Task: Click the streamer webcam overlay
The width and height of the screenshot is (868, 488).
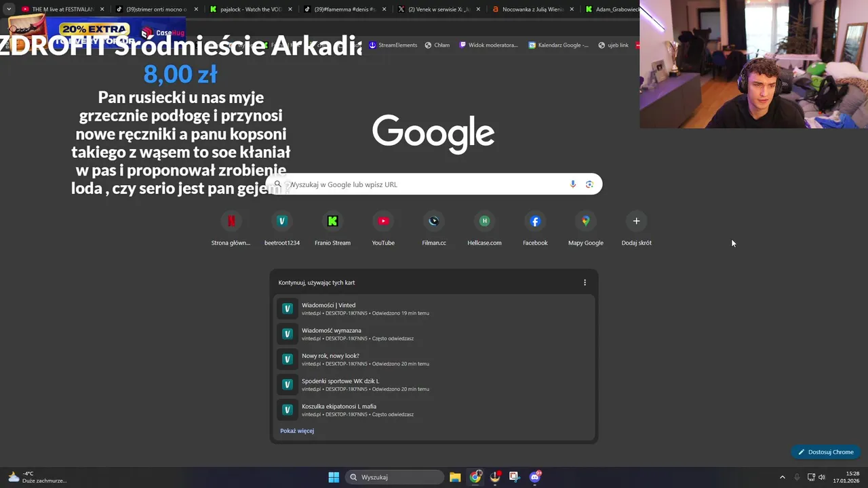Action: click(x=753, y=64)
